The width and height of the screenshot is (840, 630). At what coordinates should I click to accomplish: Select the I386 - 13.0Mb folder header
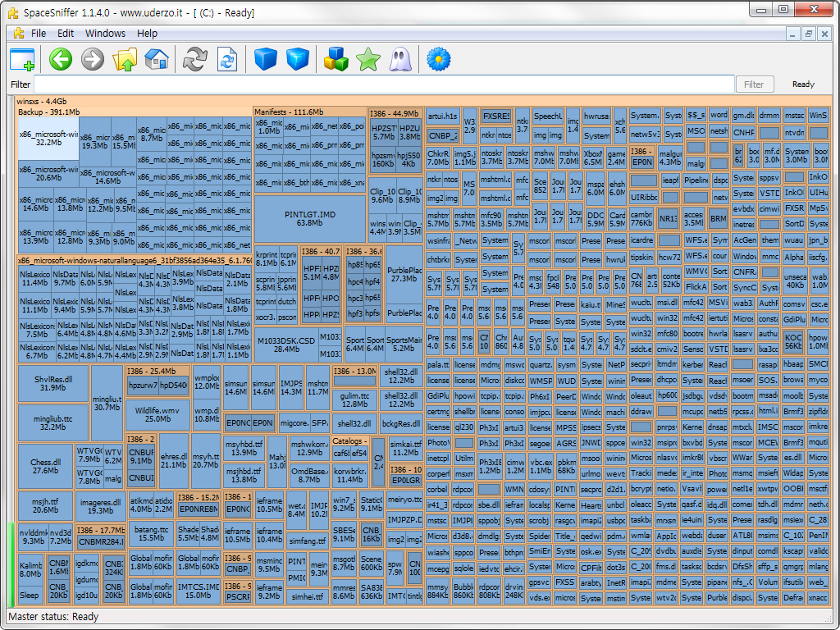(354, 371)
